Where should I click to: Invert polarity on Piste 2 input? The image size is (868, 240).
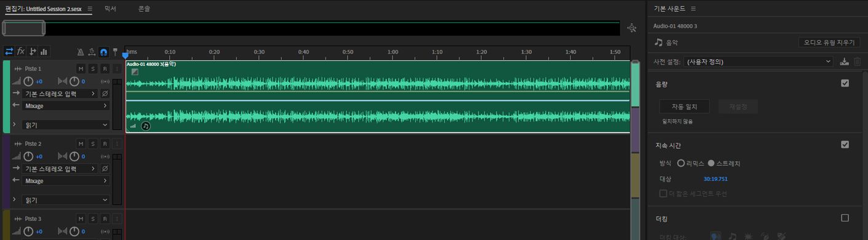point(105,169)
